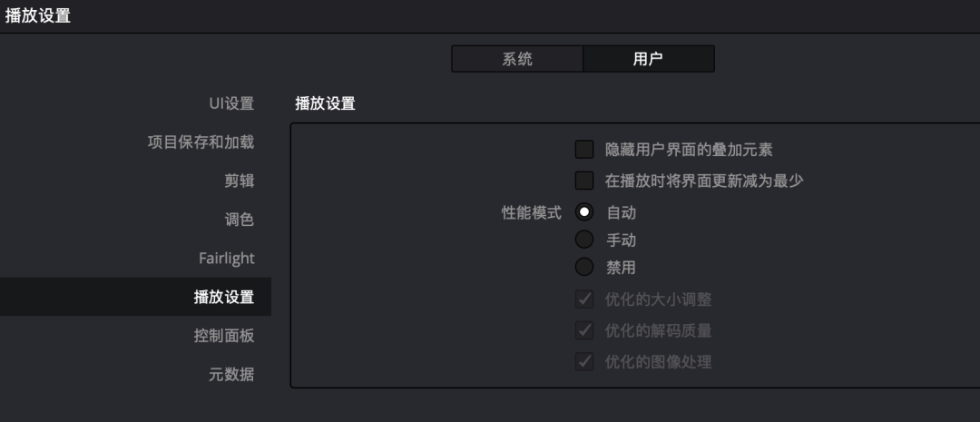Open the UI设置 section
The width and height of the screenshot is (980, 422).
231,103
